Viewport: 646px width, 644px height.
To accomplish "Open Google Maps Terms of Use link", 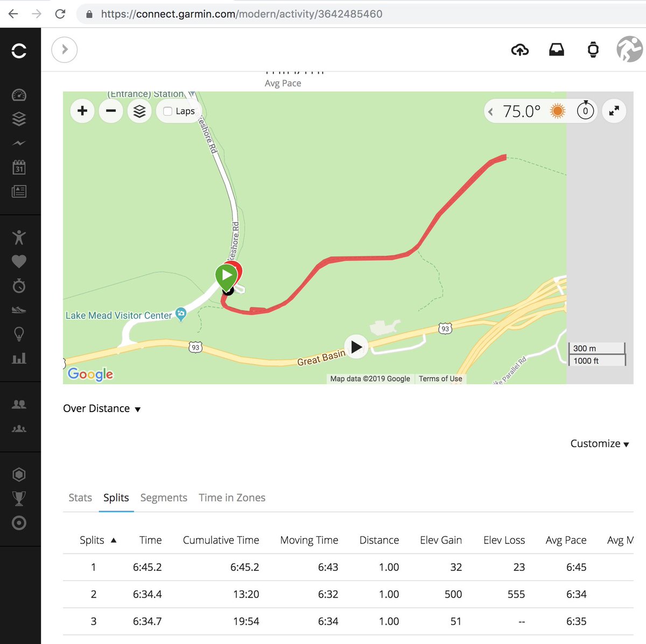I will [440, 378].
